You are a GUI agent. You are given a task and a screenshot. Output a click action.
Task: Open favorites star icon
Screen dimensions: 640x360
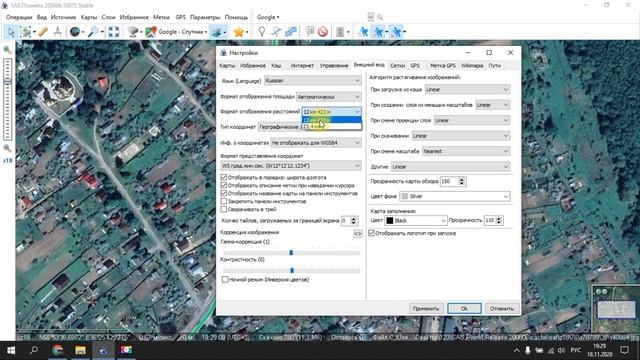(x=239, y=32)
